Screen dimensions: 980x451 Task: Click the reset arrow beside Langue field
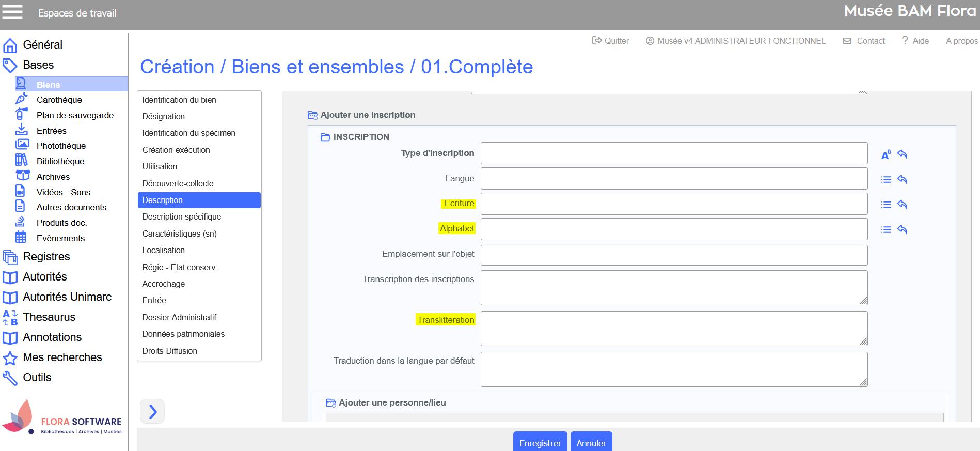[902, 180]
